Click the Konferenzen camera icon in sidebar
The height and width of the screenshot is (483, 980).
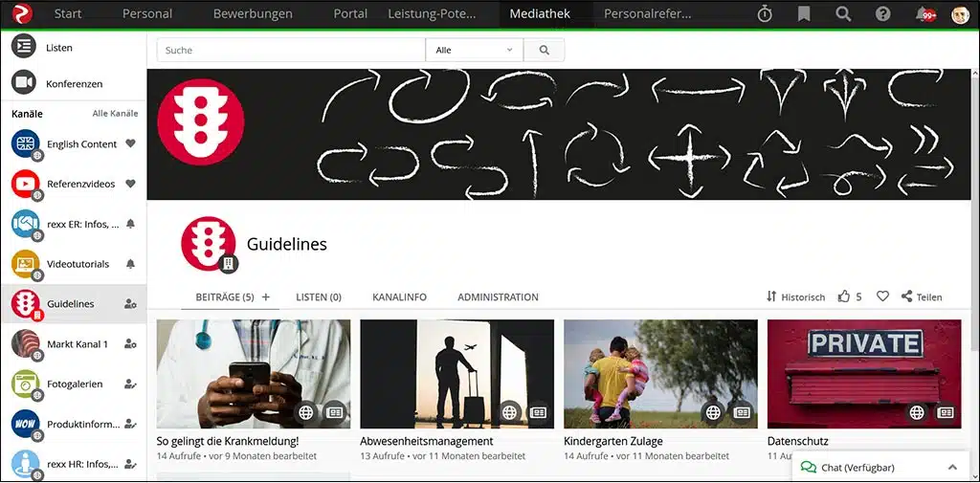[24, 83]
